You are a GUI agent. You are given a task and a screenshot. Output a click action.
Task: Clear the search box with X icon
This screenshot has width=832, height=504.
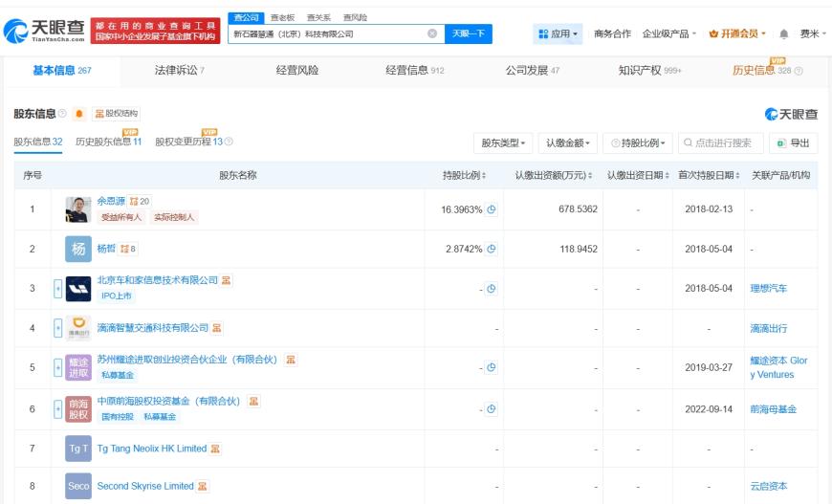[x=432, y=34]
